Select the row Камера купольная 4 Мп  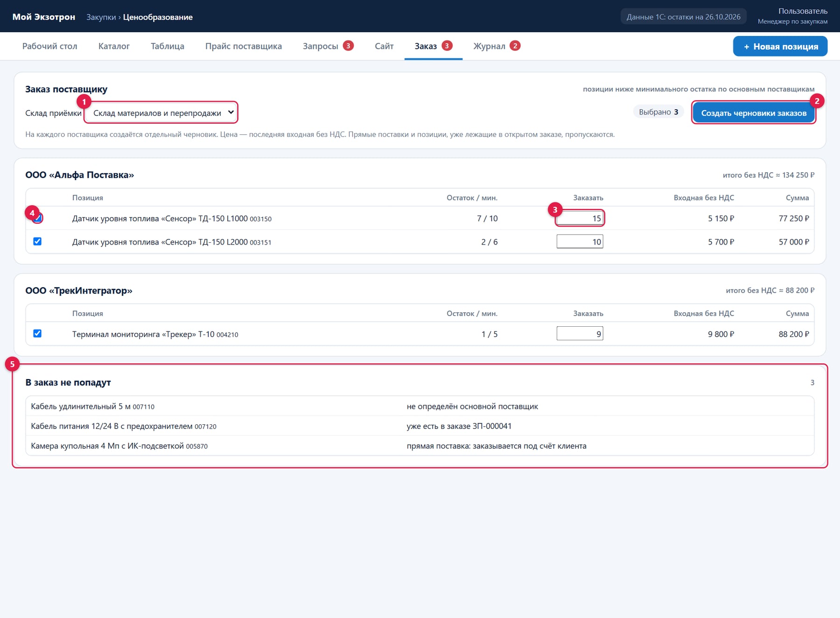click(x=420, y=446)
